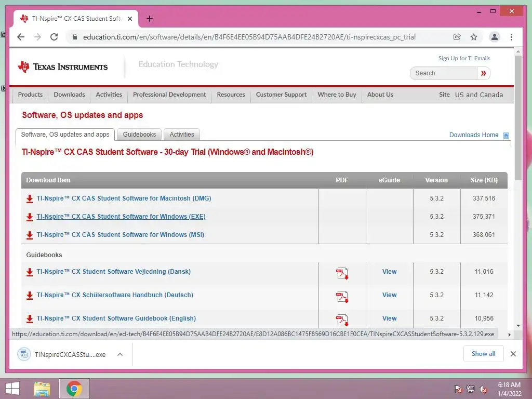Go back to the previous page
The width and height of the screenshot is (532, 399).
pyautogui.click(x=21, y=37)
